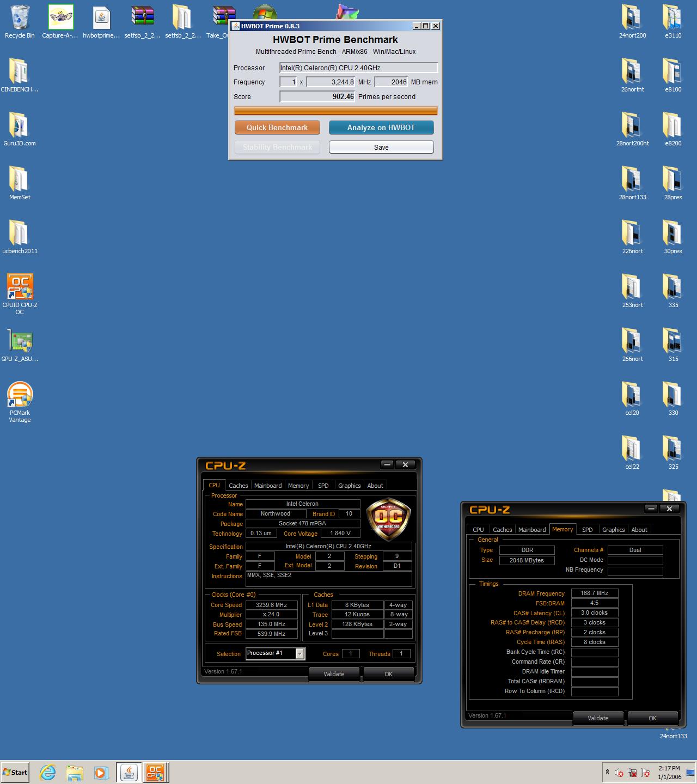Open SPD tab in CPU-Z Memory window
This screenshot has width=697, height=784.
(x=588, y=529)
